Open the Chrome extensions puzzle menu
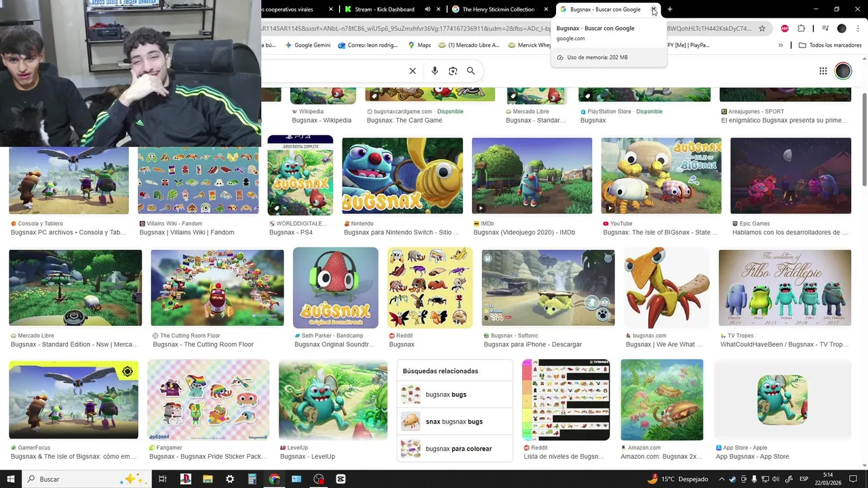Screen dimensions: 868x488 (801, 28)
